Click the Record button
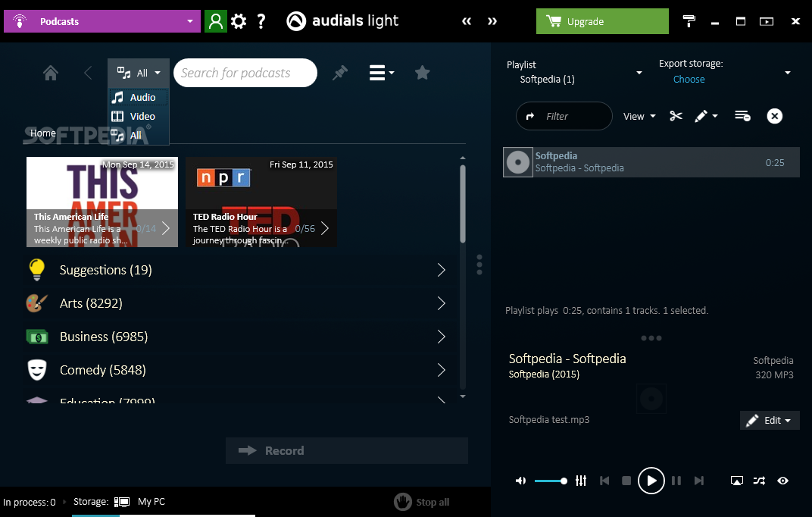812x517 pixels. (x=347, y=451)
